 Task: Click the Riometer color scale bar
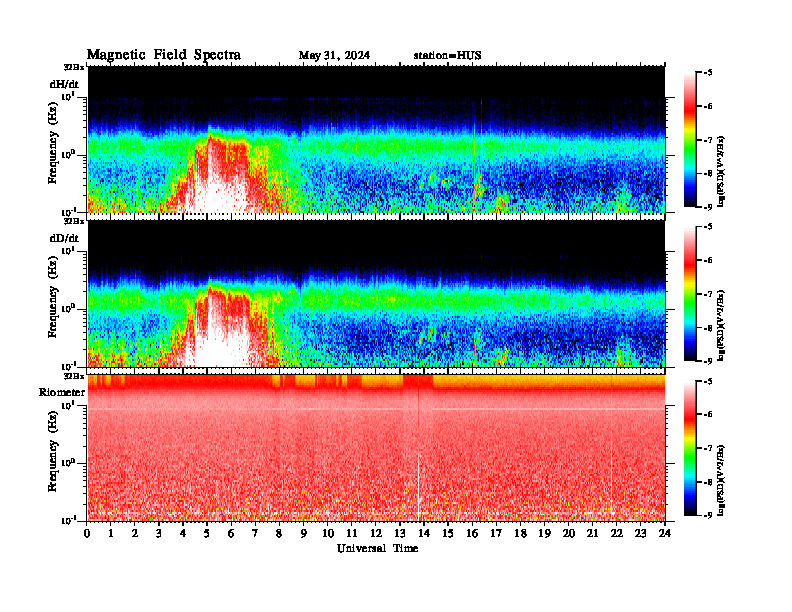(690, 448)
